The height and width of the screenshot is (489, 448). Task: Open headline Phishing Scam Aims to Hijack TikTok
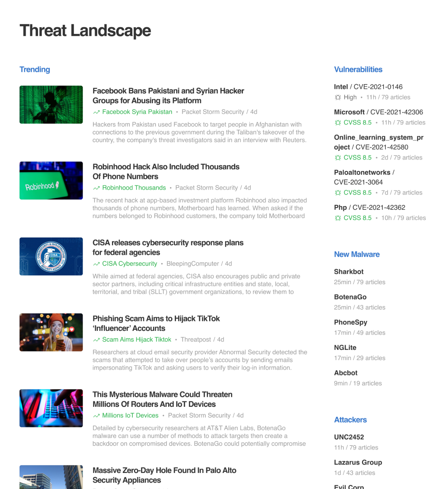click(156, 323)
